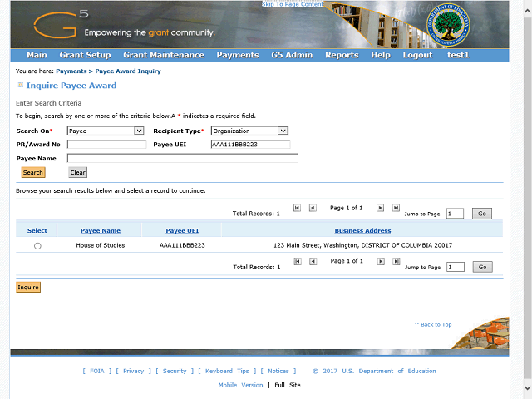Click in the PR/Award No field

pos(107,144)
